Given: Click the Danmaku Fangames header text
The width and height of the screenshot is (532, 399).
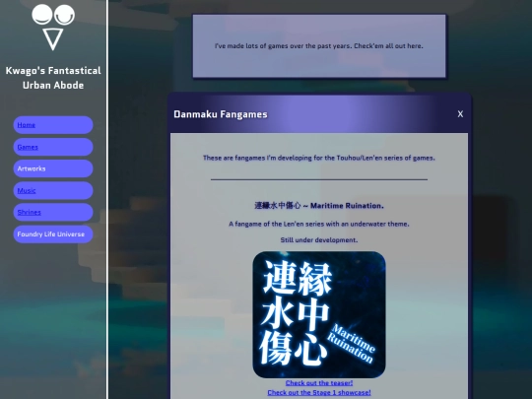Looking at the screenshot, I should pos(221,114).
